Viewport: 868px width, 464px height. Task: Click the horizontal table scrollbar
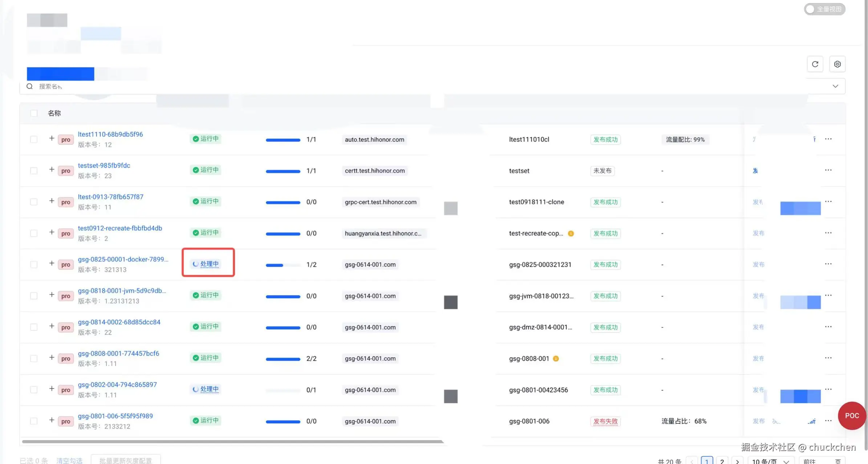click(232, 442)
